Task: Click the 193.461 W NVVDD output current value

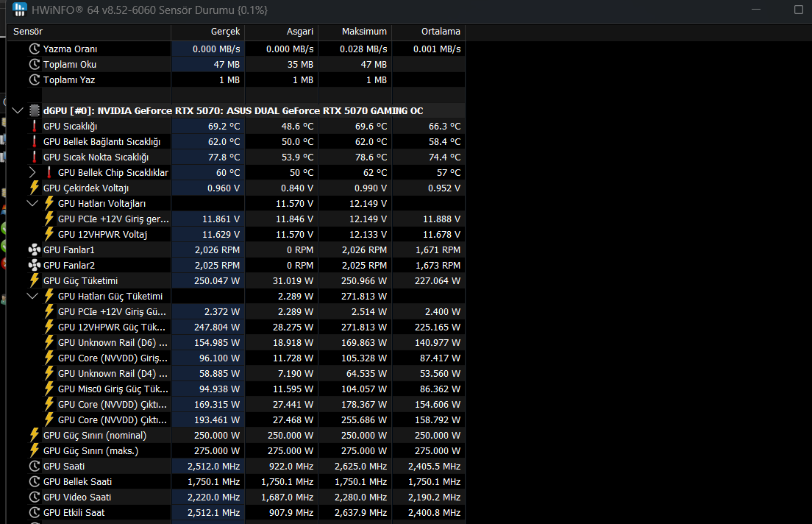Action: point(217,419)
